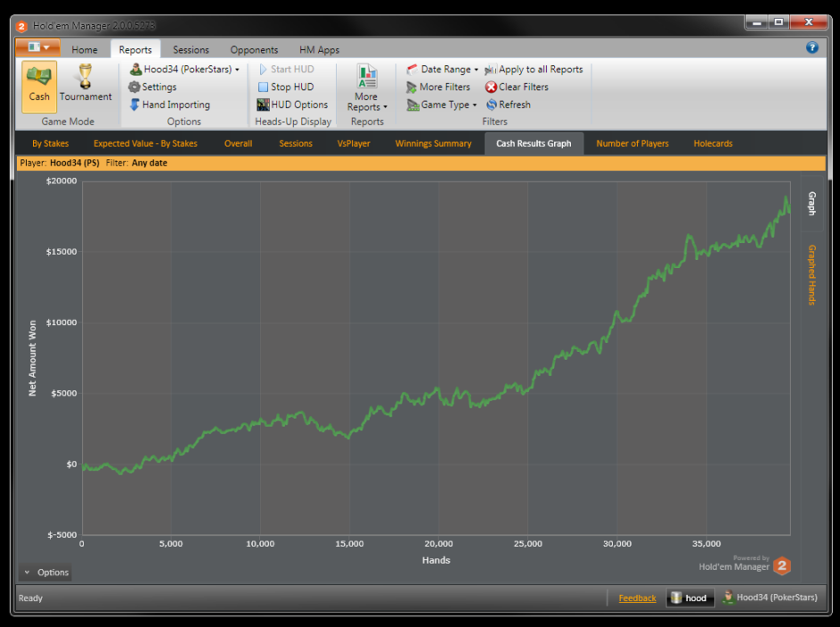840x627 pixels.
Task: Open the More Reports menu
Action: 367,88
